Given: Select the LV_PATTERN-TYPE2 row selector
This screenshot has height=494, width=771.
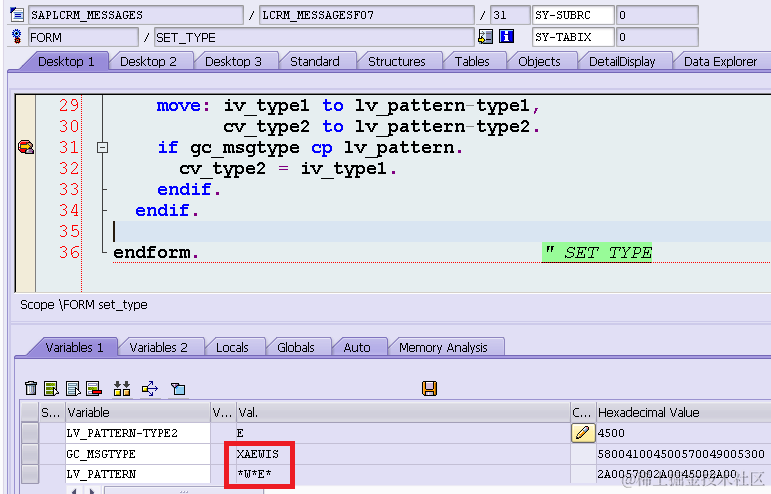Looking at the screenshot, I should pos(30,433).
